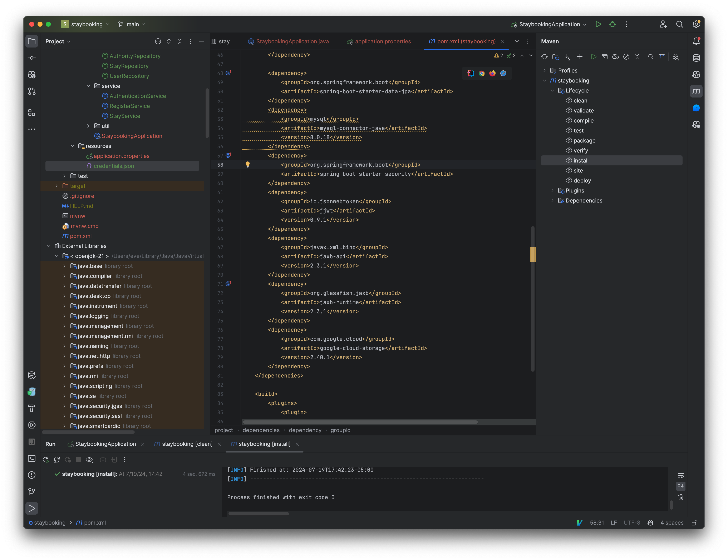Toggle soft-wrap in console output

pyautogui.click(x=681, y=475)
